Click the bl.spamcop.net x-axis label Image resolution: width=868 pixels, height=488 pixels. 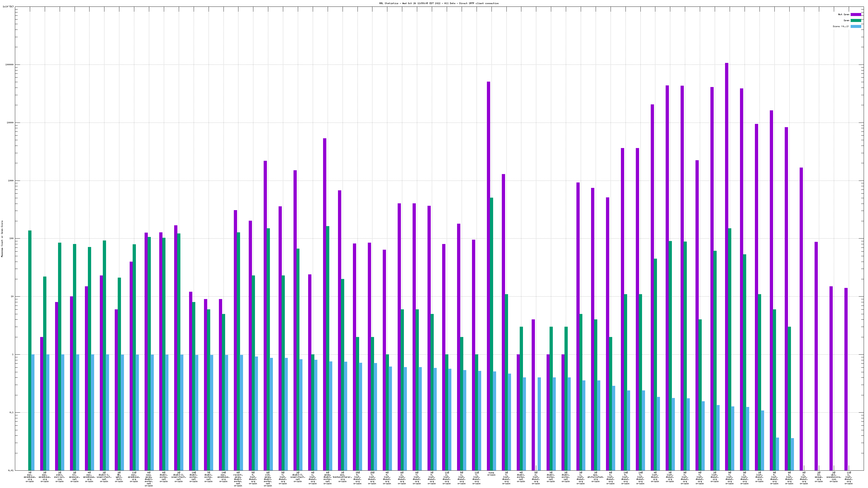click(75, 477)
